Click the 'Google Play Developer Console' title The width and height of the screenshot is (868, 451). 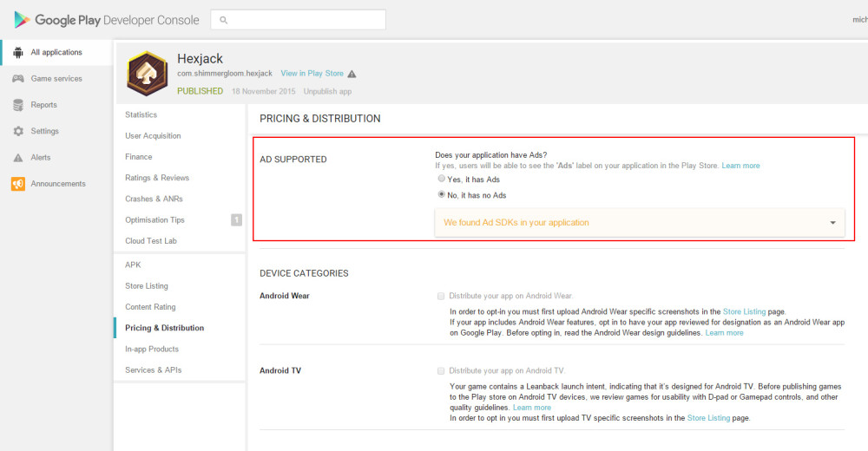point(117,20)
